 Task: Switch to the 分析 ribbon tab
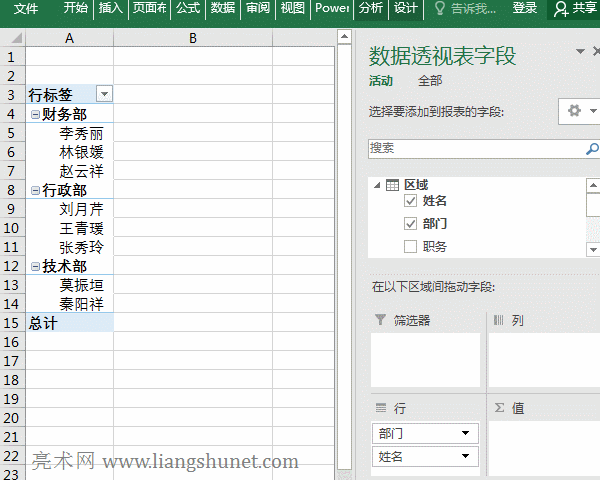point(371,8)
